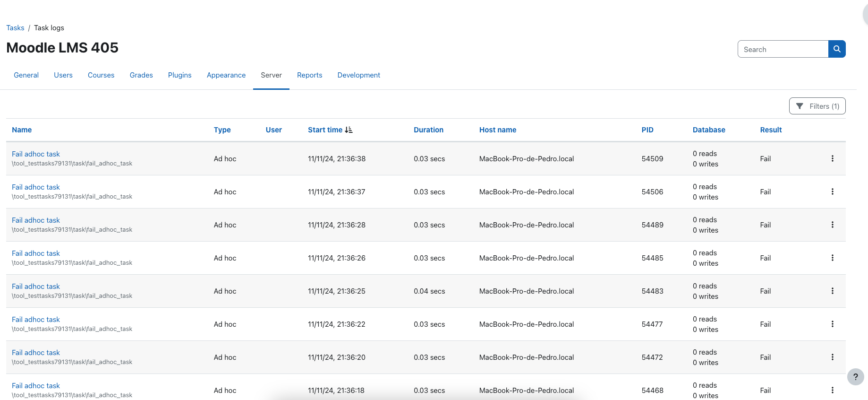Open Fail adhoc task started 21:36:25

click(x=36, y=287)
